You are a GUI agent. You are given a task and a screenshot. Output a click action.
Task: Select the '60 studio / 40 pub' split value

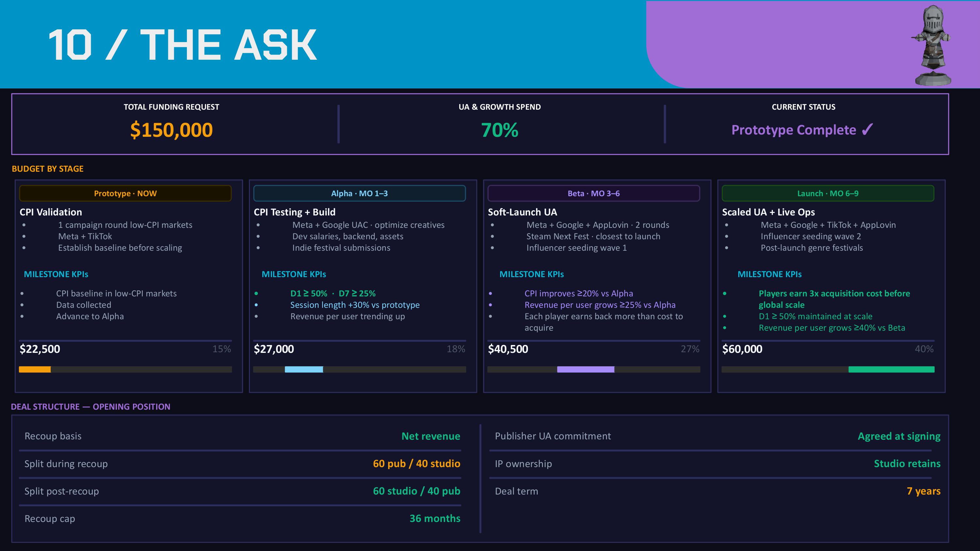(x=416, y=491)
